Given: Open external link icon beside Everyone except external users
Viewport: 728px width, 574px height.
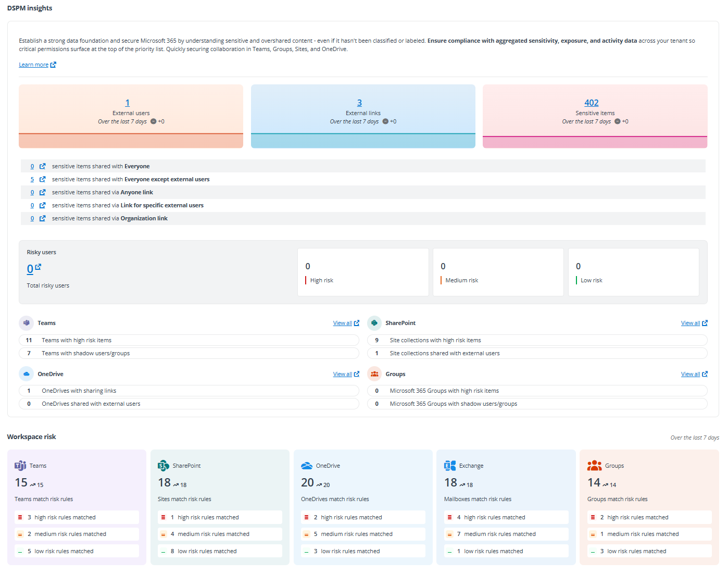Looking at the screenshot, I should (42, 179).
